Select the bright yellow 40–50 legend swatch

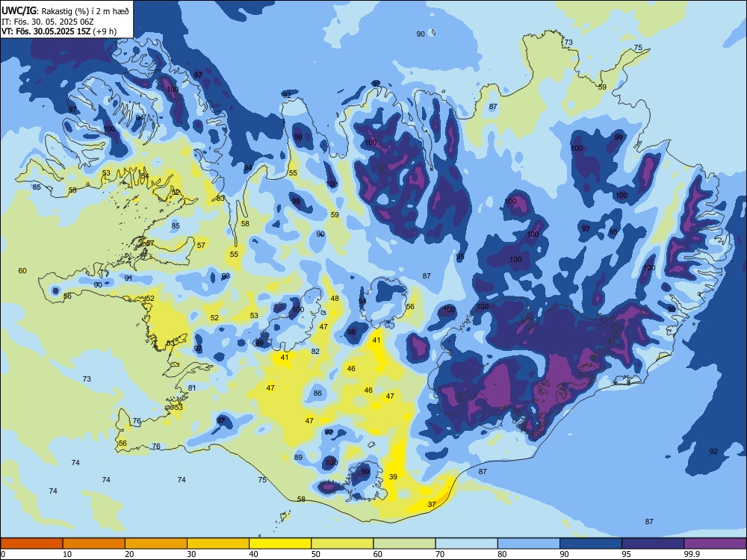(280, 544)
